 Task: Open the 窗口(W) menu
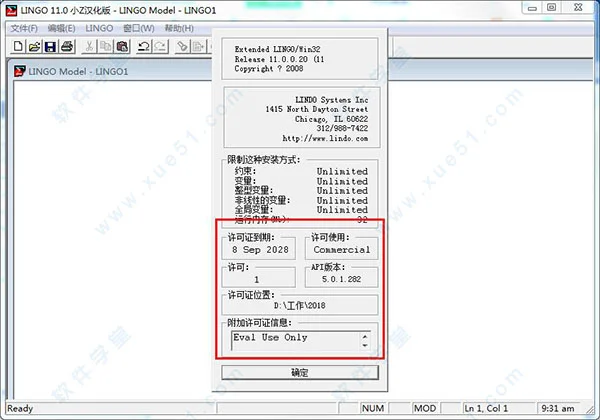click(x=139, y=28)
